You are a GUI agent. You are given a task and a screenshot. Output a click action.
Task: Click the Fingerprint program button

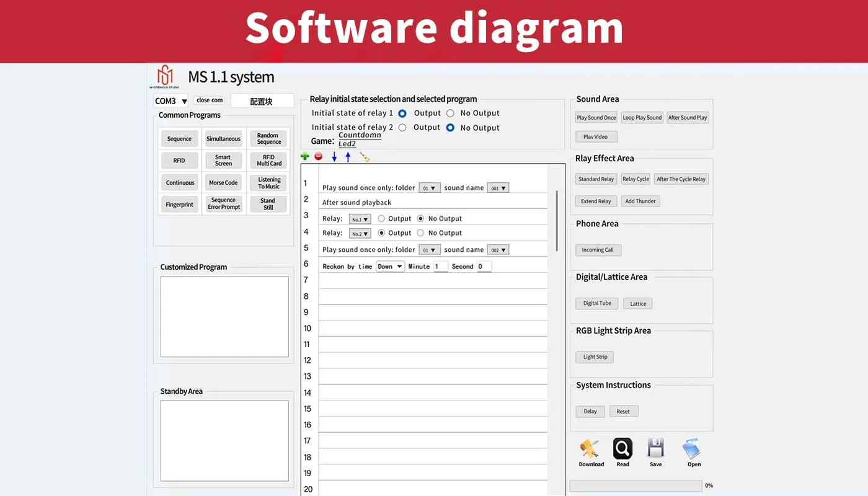(179, 205)
